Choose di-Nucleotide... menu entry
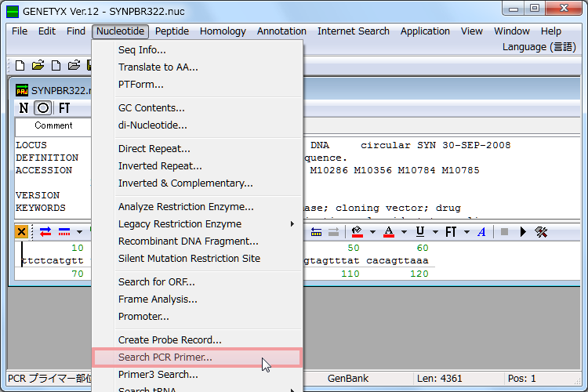This screenshot has height=392, width=588. point(198,125)
